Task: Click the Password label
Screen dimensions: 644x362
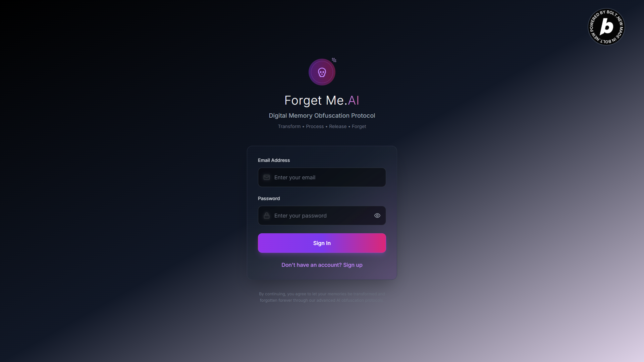Action: [x=269, y=198]
